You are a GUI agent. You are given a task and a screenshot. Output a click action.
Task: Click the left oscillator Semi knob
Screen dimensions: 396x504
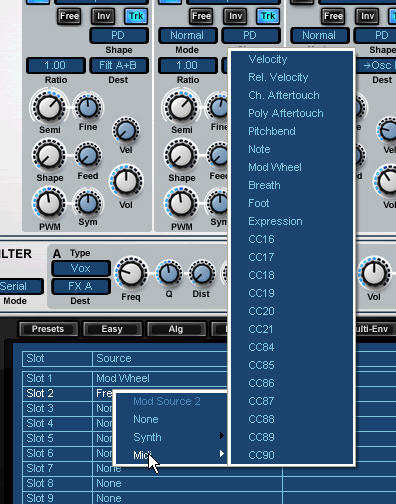click(x=49, y=108)
